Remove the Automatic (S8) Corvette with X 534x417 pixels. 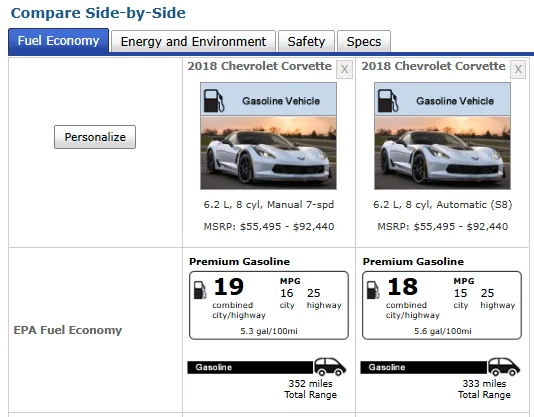point(518,69)
